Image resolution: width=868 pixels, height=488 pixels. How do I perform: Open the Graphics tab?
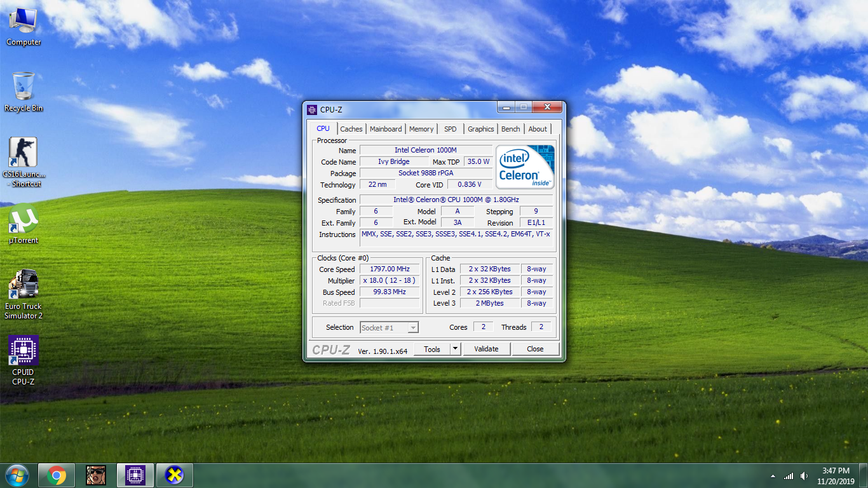481,129
